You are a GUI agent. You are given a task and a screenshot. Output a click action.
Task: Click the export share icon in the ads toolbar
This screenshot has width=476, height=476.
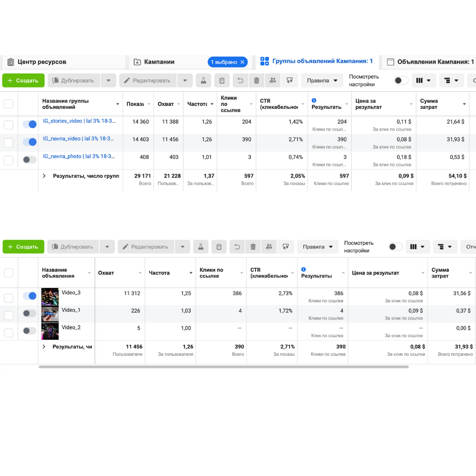click(286, 247)
